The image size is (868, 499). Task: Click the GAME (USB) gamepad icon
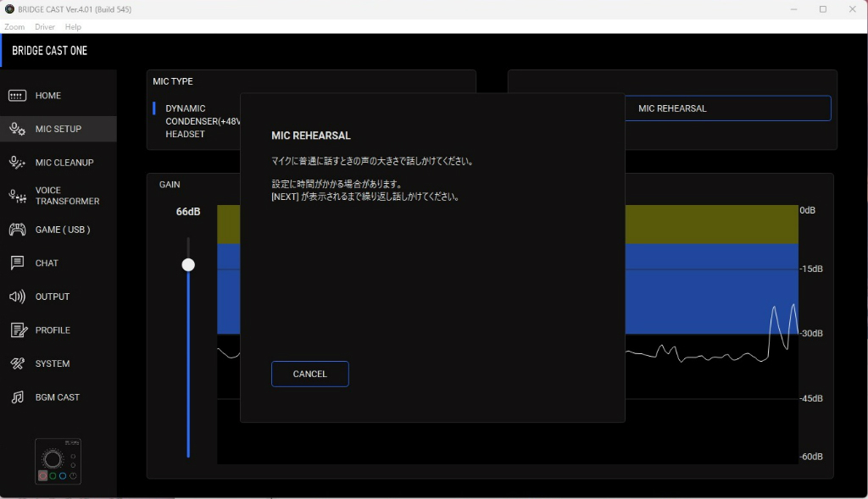coord(17,230)
